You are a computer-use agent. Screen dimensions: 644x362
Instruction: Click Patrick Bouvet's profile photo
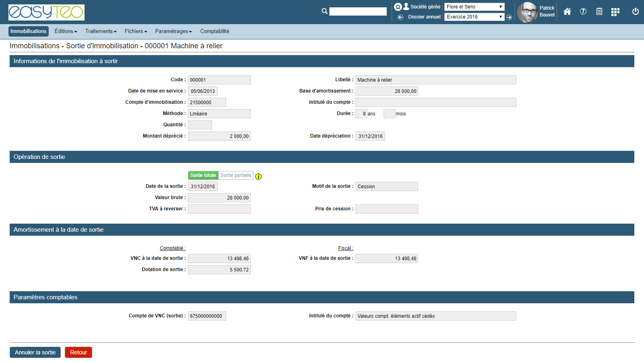pyautogui.click(x=527, y=12)
